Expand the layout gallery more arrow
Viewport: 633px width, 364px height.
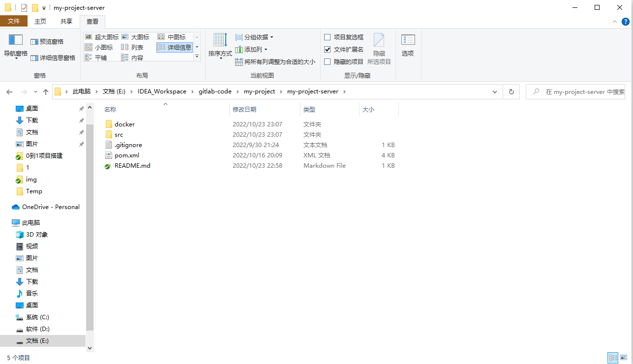(x=197, y=57)
